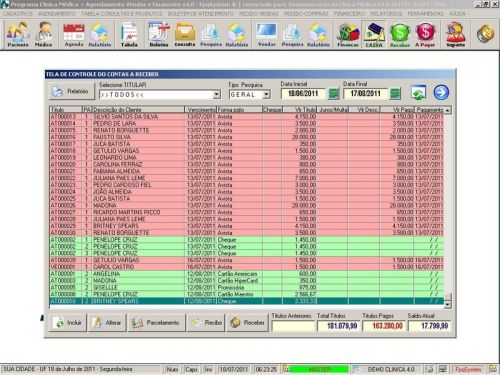Expand the Tipo Pesquisa GERAL dropdown
Image resolution: width=500 pixels, height=375 pixels.
click(266, 95)
